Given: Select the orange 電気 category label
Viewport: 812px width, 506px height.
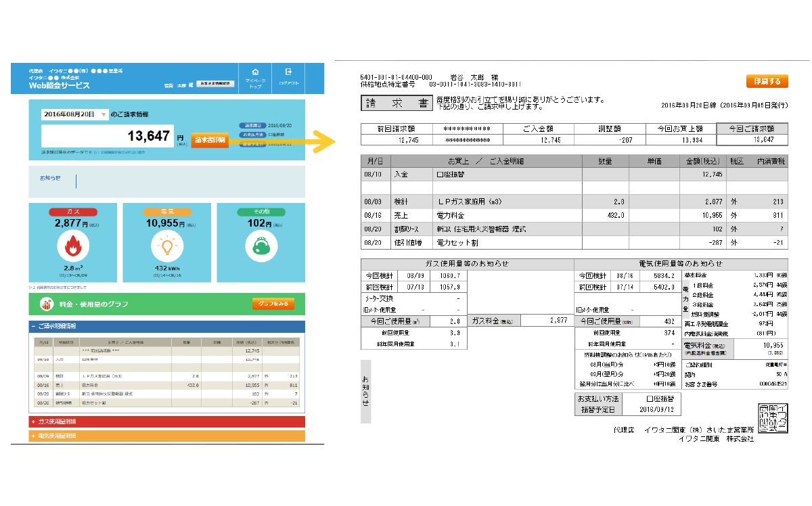Looking at the screenshot, I should click(166, 212).
